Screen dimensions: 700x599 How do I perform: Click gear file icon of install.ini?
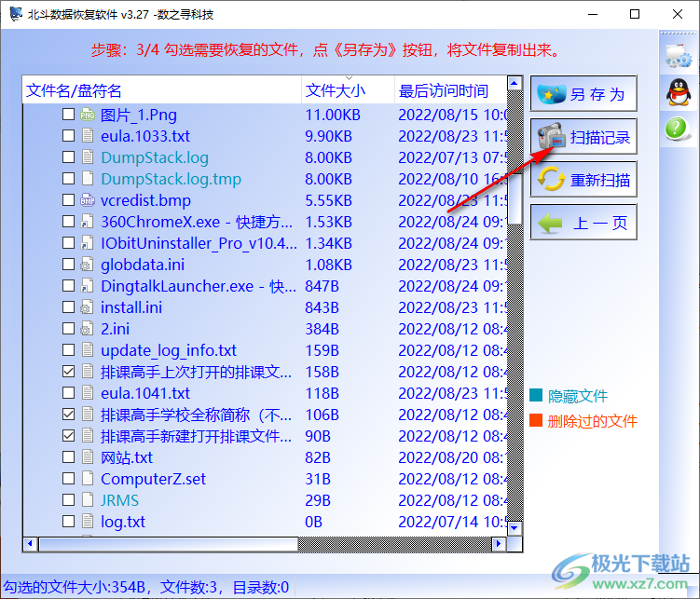[x=87, y=307]
